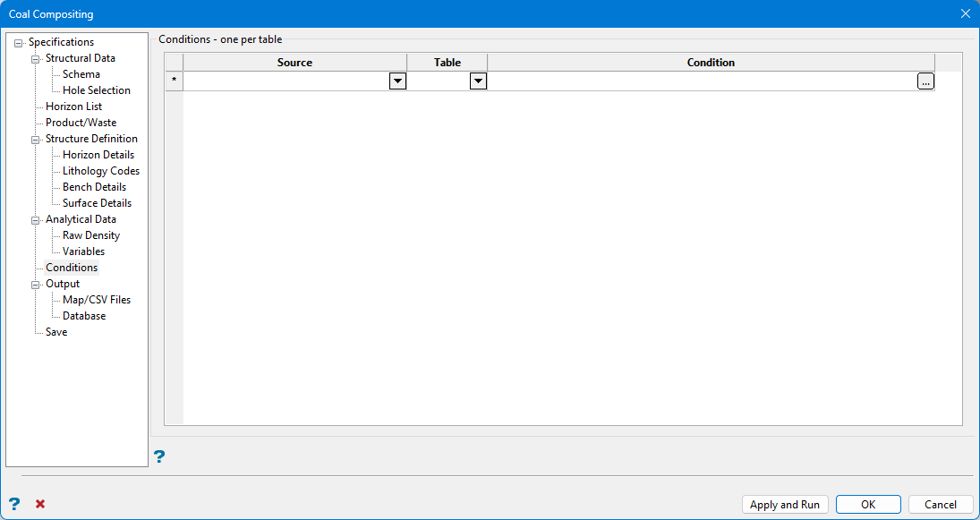Image resolution: width=980 pixels, height=520 pixels.
Task: Collapse the Output tree node
Action: pyautogui.click(x=36, y=285)
